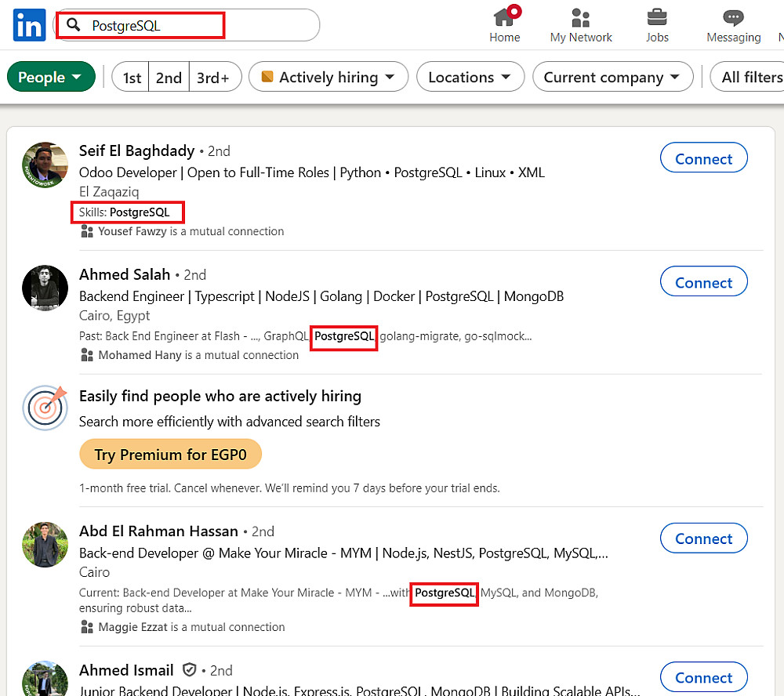Open the Current company filter dropdown
The image size is (784, 696).
coord(612,77)
